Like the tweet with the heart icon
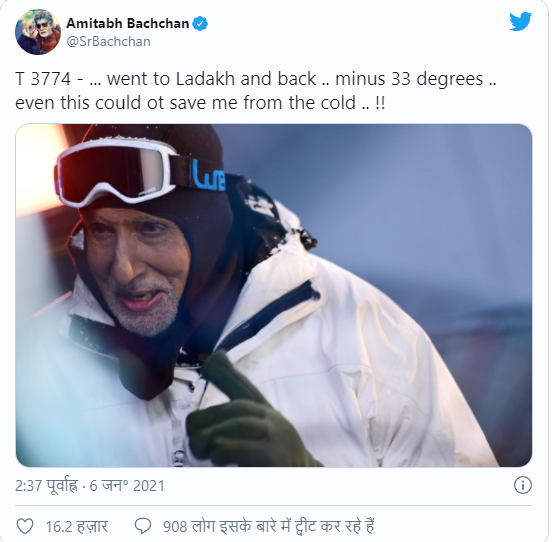This screenshot has height=542, width=552. 25,526
